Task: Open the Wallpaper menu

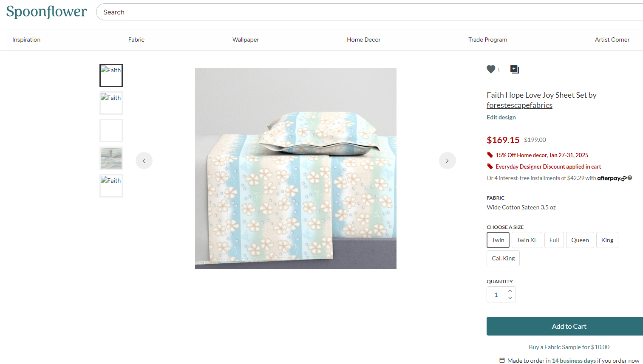Action: (x=246, y=40)
